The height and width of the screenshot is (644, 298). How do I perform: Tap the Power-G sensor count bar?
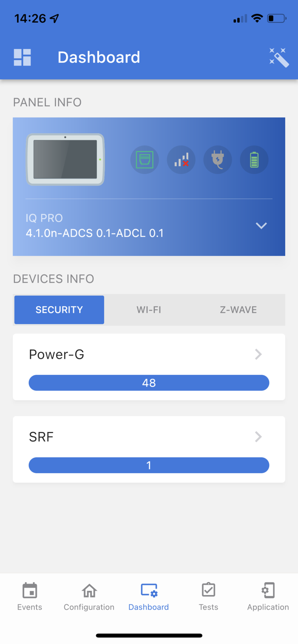tap(148, 383)
